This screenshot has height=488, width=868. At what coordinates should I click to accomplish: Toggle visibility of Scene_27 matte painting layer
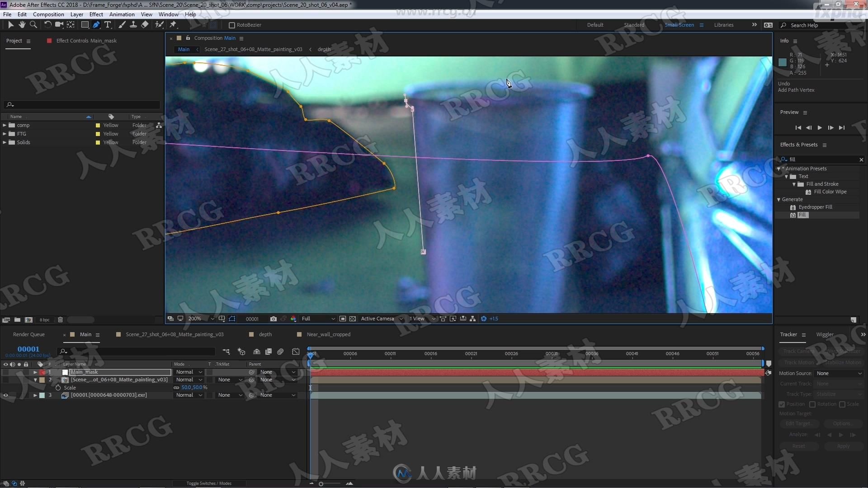(x=6, y=380)
